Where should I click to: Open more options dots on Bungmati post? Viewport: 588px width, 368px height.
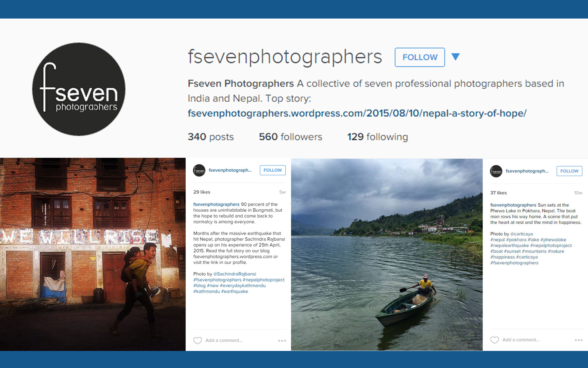[x=282, y=341]
